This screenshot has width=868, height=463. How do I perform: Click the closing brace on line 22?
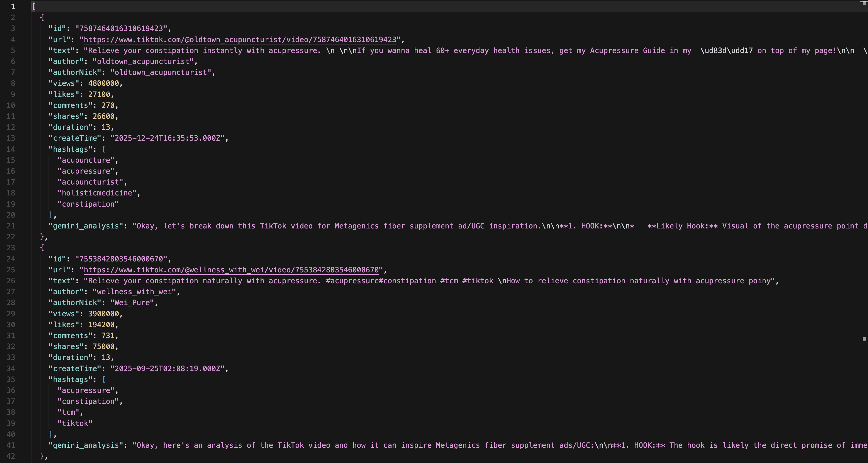click(42, 237)
